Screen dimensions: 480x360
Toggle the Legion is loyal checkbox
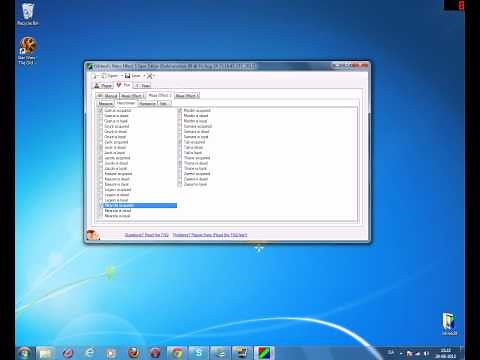coord(100,200)
